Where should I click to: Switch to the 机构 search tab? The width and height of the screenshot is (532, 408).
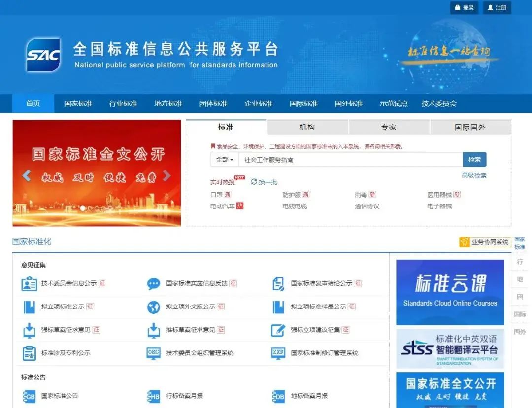pyautogui.click(x=307, y=127)
